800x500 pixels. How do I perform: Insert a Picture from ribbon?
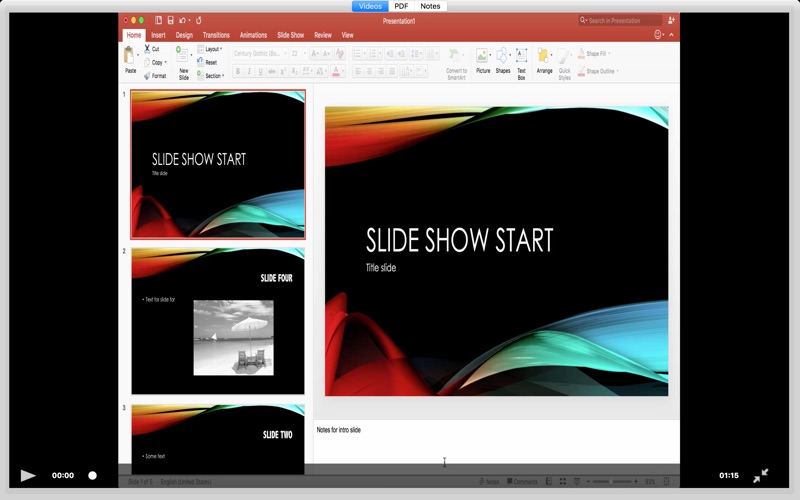tap(482, 56)
